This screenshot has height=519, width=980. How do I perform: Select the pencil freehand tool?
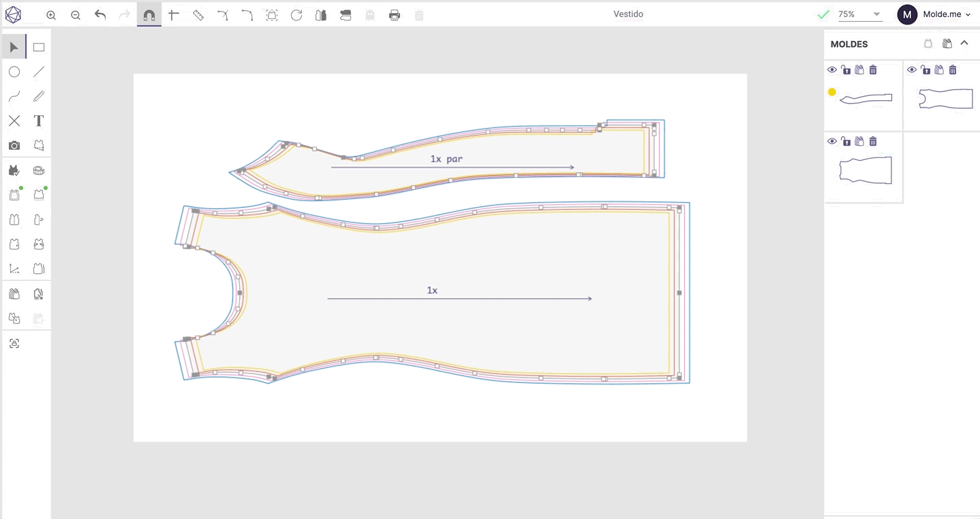[x=39, y=97]
